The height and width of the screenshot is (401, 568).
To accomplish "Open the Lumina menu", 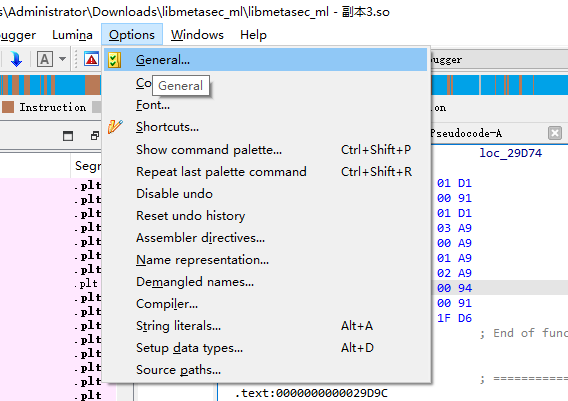I will (72, 35).
